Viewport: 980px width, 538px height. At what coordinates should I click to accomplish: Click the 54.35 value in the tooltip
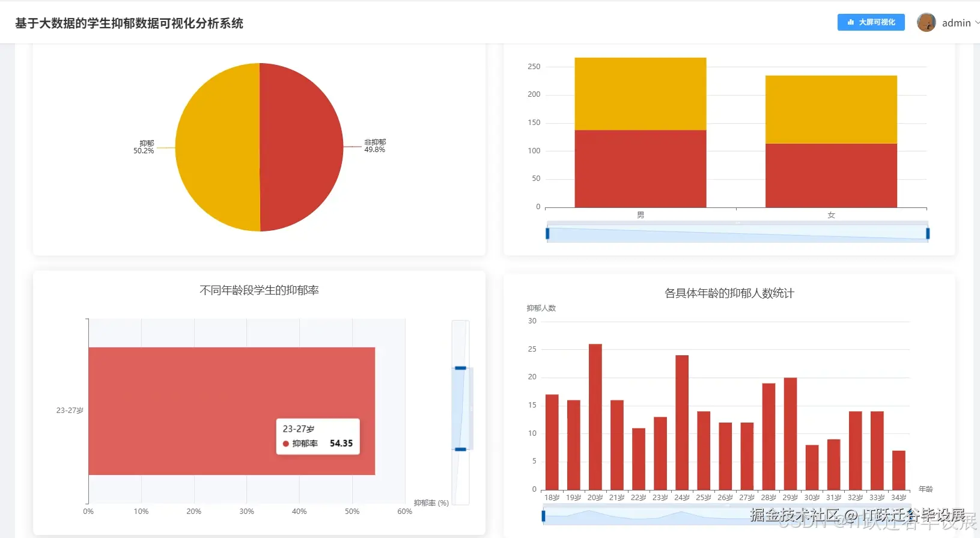click(x=341, y=444)
